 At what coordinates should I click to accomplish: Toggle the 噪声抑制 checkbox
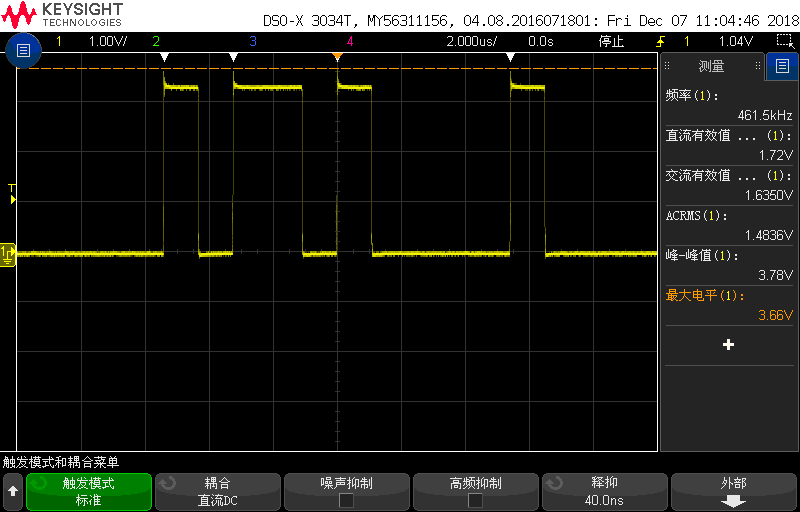click(x=346, y=500)
